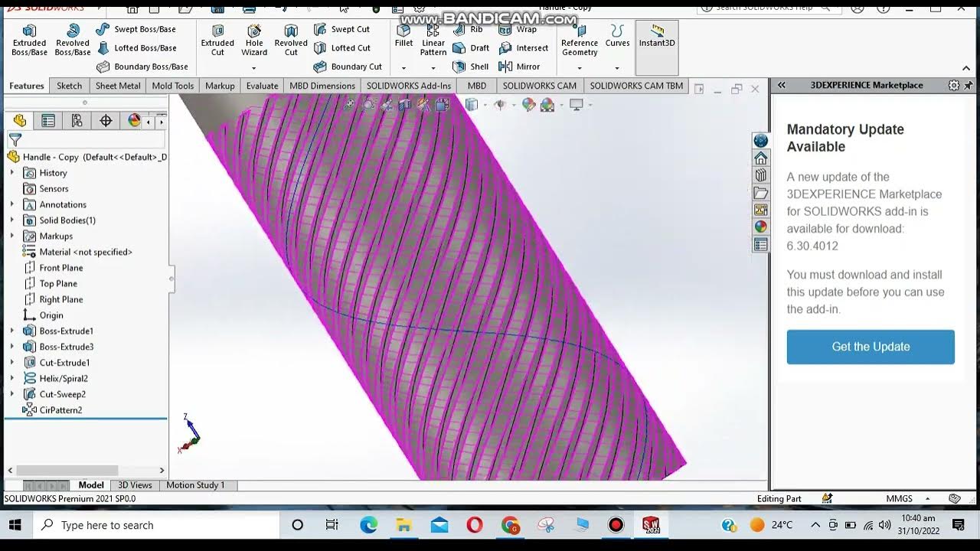Open the Appearances task pane icon
The height and width of the screenshot is (551, 980).
click(x=760, y=227)
